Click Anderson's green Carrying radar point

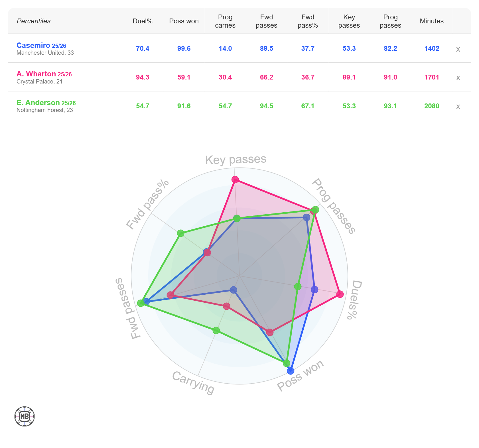216,331
